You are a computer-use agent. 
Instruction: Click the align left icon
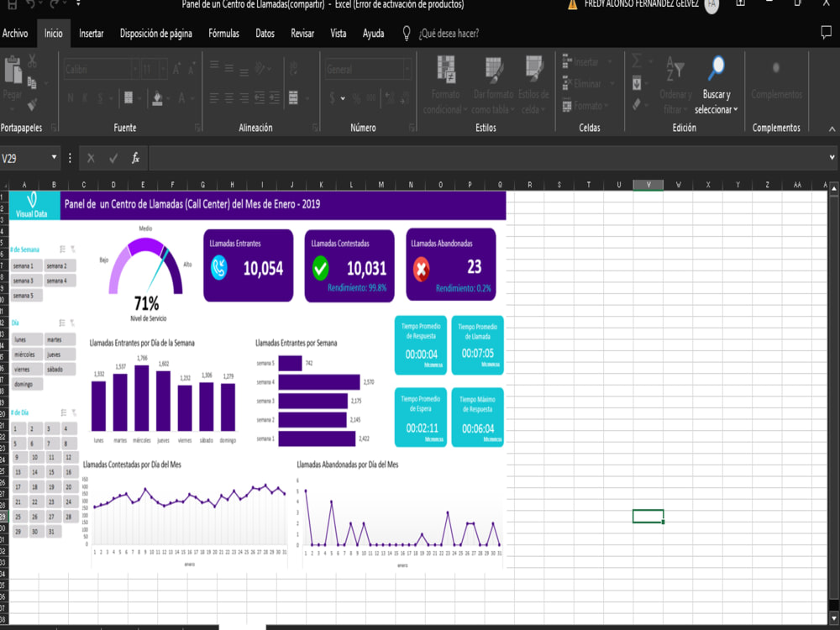click(x=214, y=97)
